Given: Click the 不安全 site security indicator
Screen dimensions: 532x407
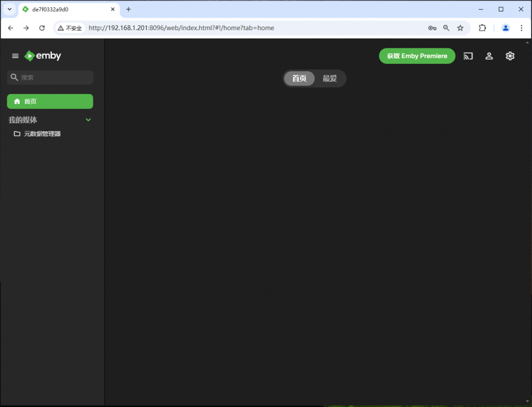Looking at the screenshot, I should coord(70,28).
